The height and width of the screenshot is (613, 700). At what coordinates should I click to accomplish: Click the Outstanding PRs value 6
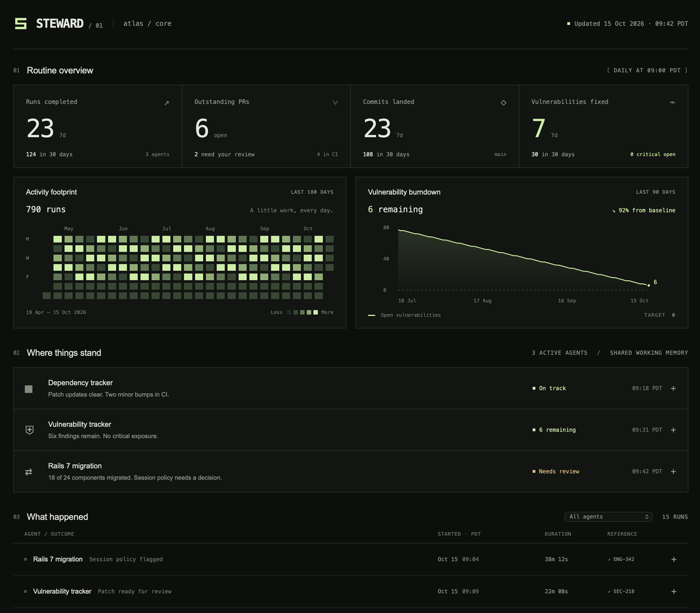click(x=202, y=128)
